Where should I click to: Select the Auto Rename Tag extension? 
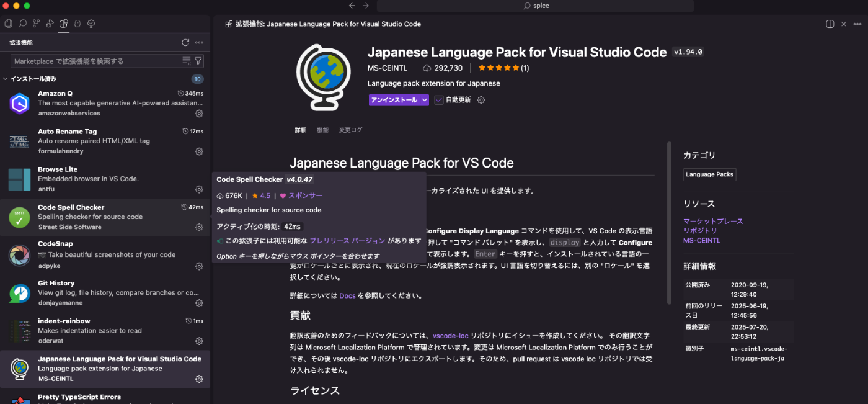tap(105, 141)
